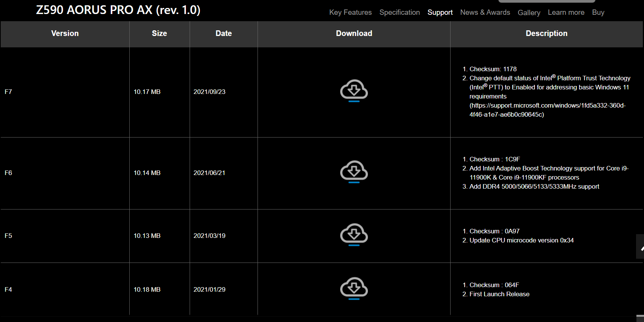Screen dimensions: 644x322
Task: Click the Add DDR4 5000/5066 support line
Action: tap(534, 186)
